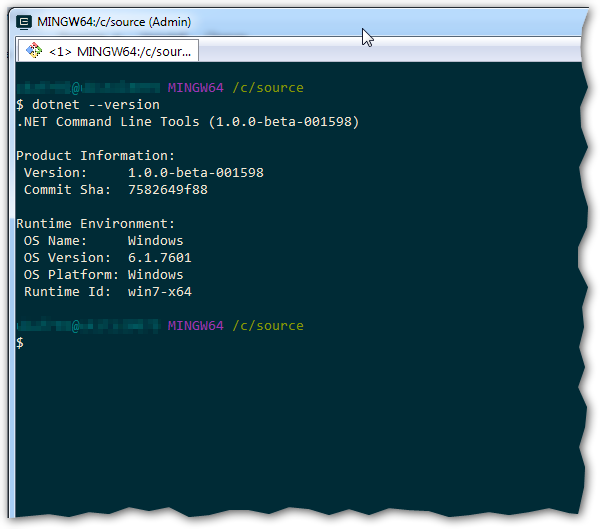Viewport: 600px width, 529px height.
Task: Click the window title 'MINGW64:/c/source (Admin)'
Action: pyautogui.click(x=114, y=22)
